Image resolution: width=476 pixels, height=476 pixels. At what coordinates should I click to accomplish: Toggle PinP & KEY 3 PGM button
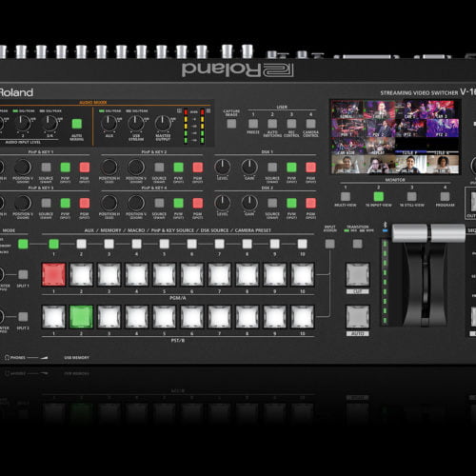(85, 203)
